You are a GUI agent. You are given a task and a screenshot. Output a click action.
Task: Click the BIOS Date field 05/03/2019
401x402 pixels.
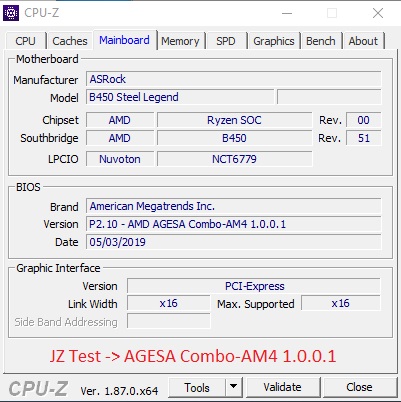(x=234, y=242)
